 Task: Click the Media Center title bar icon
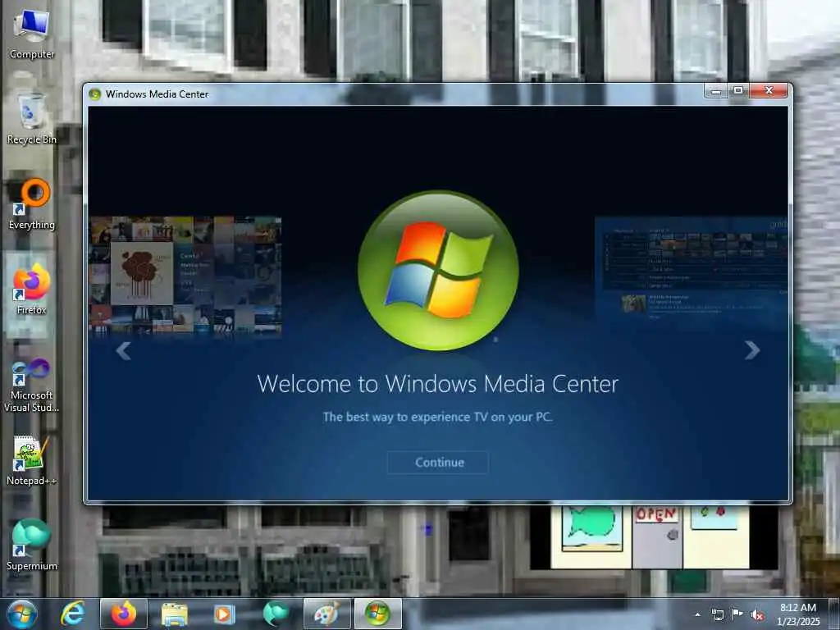point(95,94)
